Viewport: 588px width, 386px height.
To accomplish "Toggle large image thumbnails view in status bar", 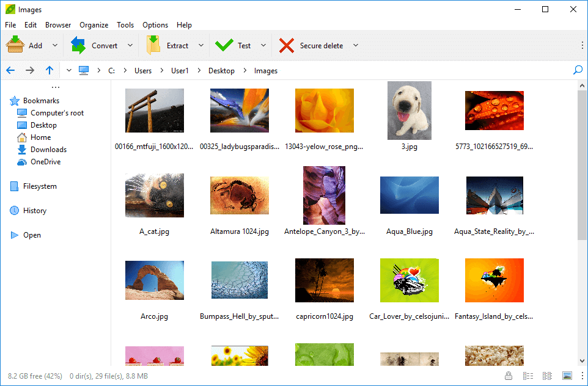I will [x=567, y=376].
